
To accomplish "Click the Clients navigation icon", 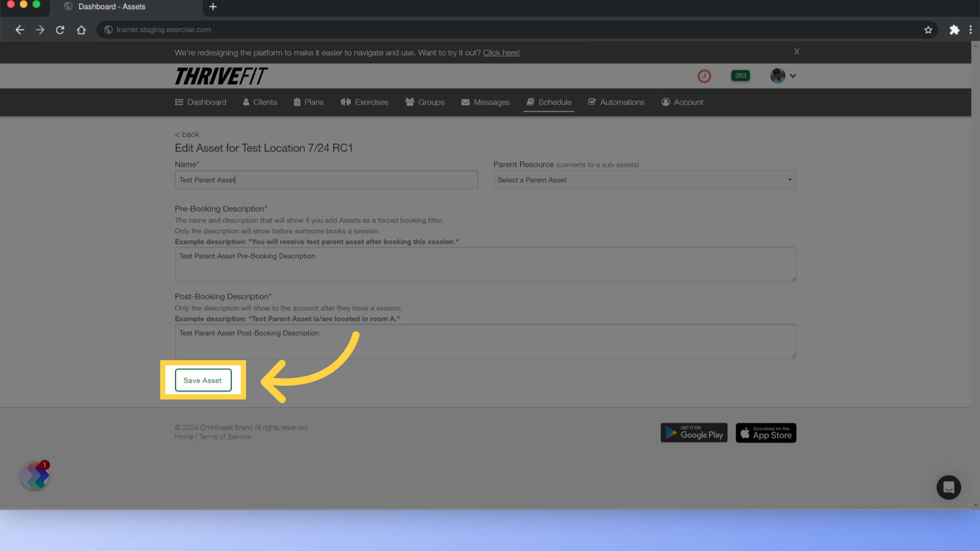I will [x=247, y=102].
